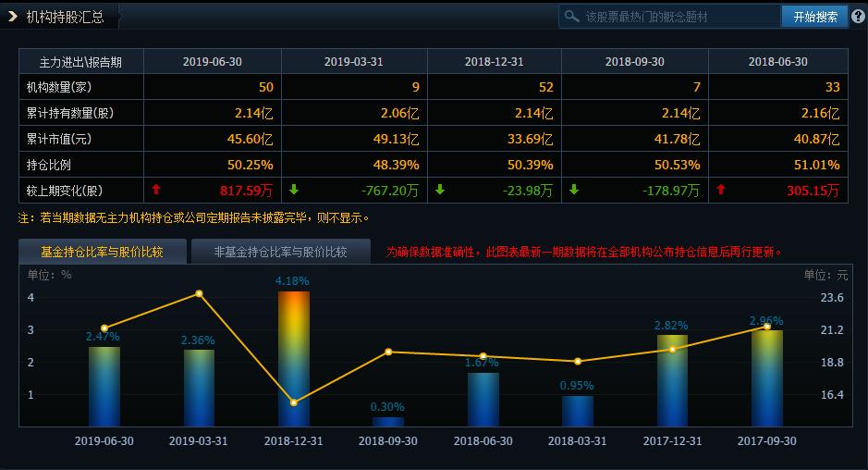This screenshot has width=868, height=470.
Task: Click the 2018-03-31 chart axis label
Action: [x=578, y=441]
